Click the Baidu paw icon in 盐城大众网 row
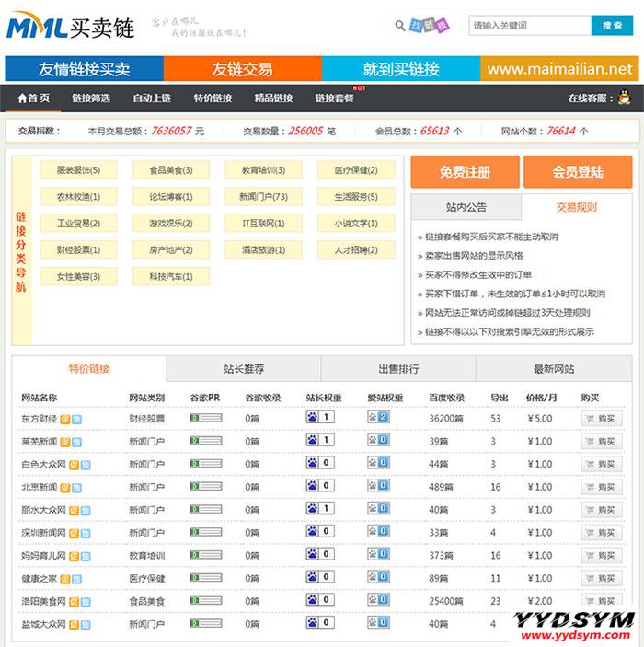644x647 pixels. [312, 622]
